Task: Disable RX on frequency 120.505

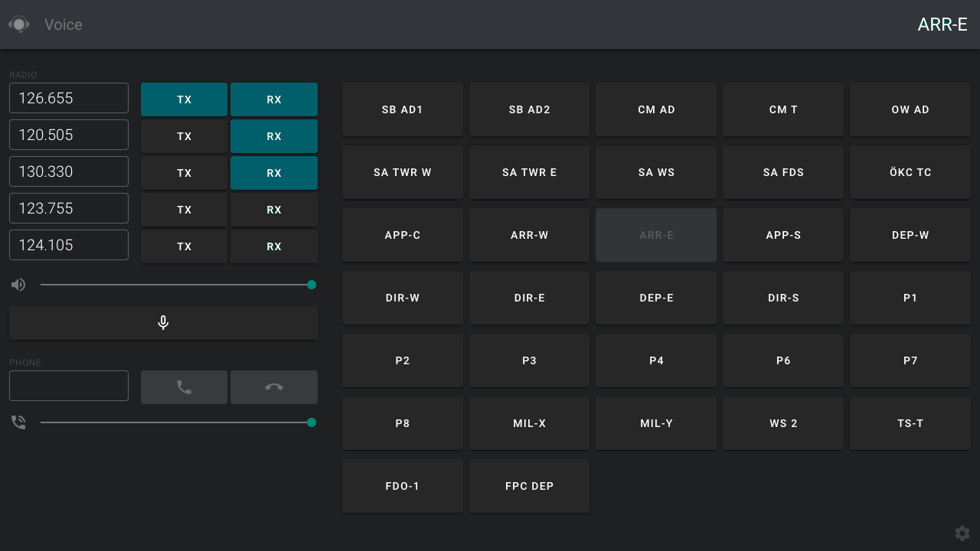Action: [274, 136]
